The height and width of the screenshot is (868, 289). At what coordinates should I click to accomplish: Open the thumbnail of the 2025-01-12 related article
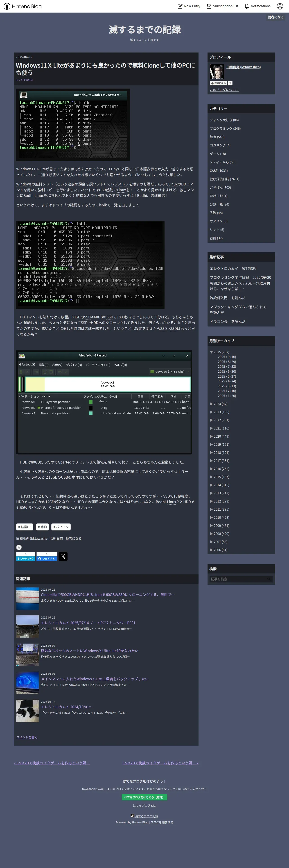click(x=28, y=711)
